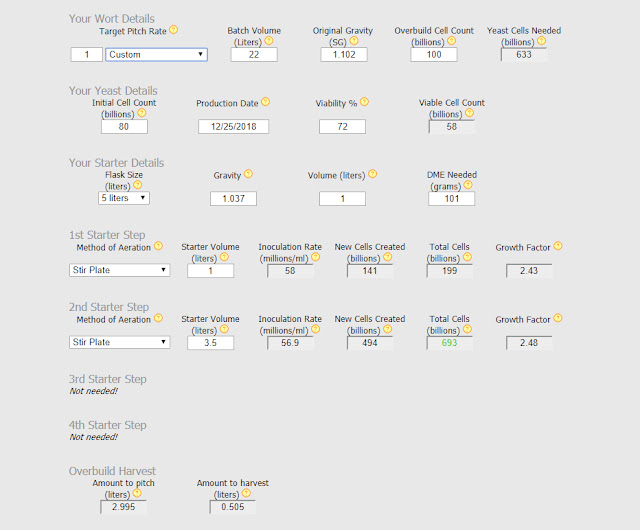The height and width of the screenshot is (530, 640).
Task: Click the help icon next to Batch Volume
Action: click(x=269, y=41)
